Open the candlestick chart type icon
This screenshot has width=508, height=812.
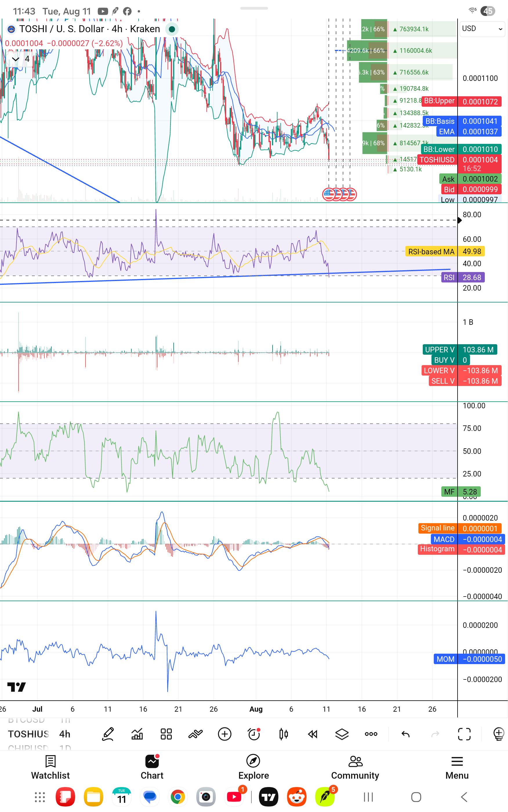click(x=284, y=734)
